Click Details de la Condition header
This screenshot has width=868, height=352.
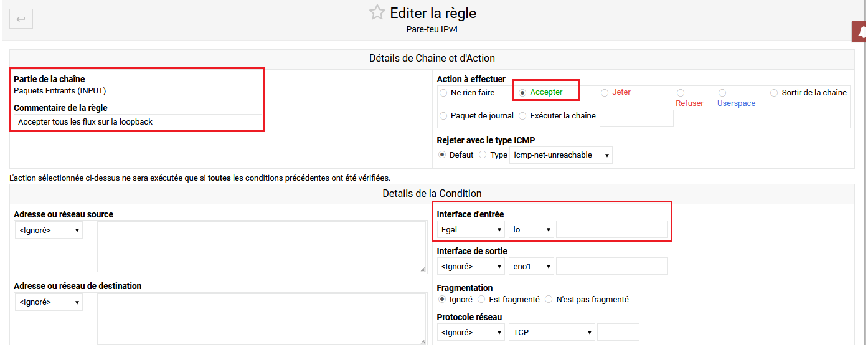pyautogui.click(x=432, y=193)
